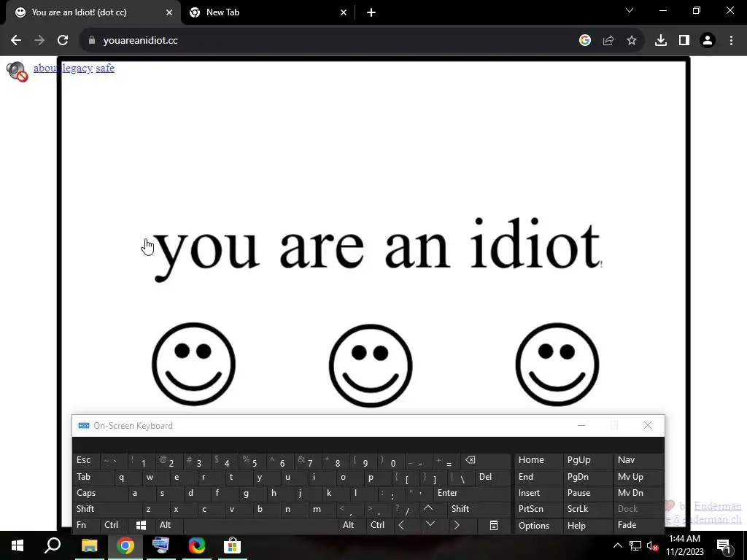Image resolution: width=747 pixels, height=560 pixels.
Task: Open the about link
Action: point(46,68)
